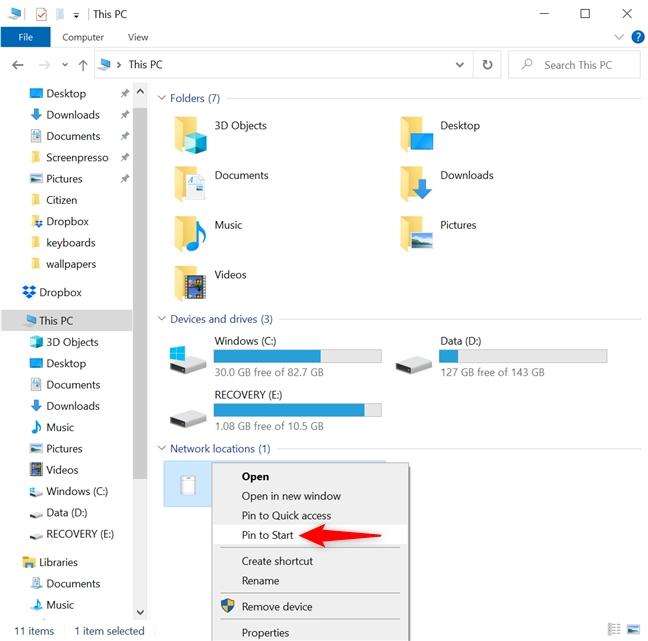The image size is (648, 641).
Task: Click the Refresh button beside address bar
Action: pyautogui.click(x=487, y=64)
